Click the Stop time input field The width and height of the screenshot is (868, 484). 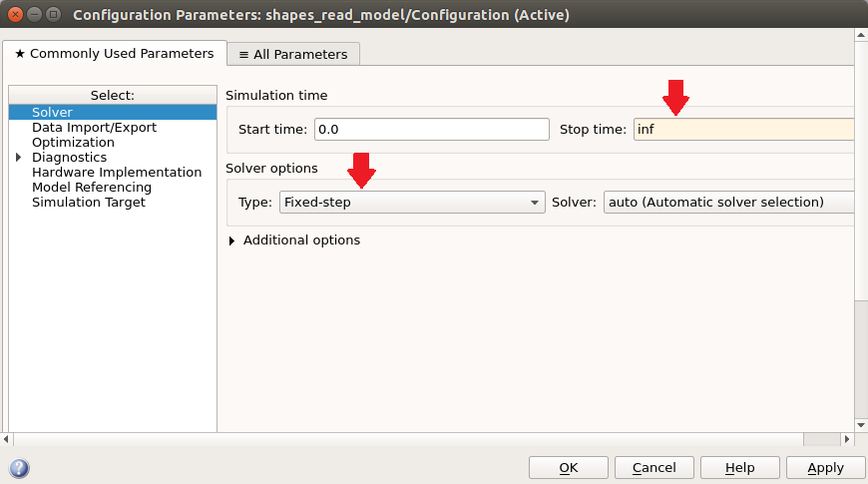743,129
